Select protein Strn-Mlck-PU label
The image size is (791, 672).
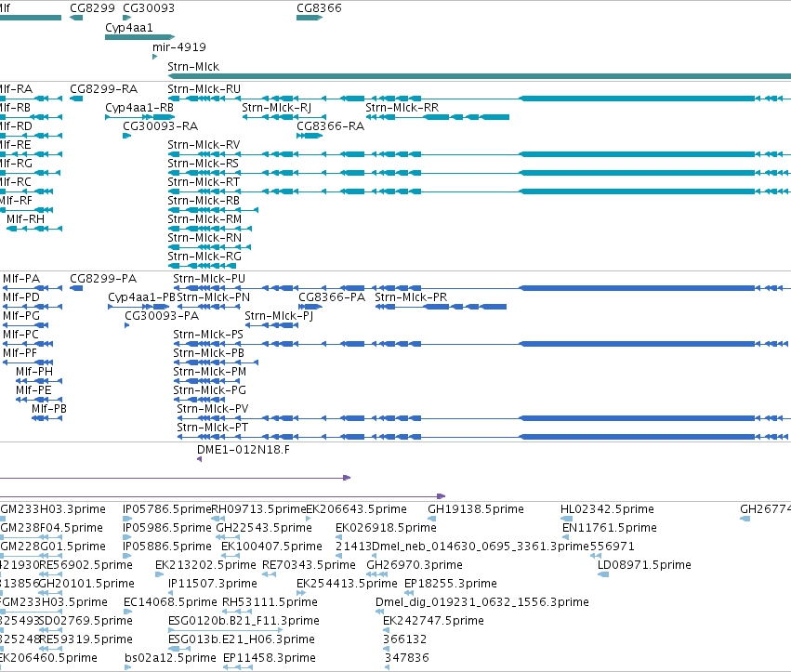tap(209, 279)
